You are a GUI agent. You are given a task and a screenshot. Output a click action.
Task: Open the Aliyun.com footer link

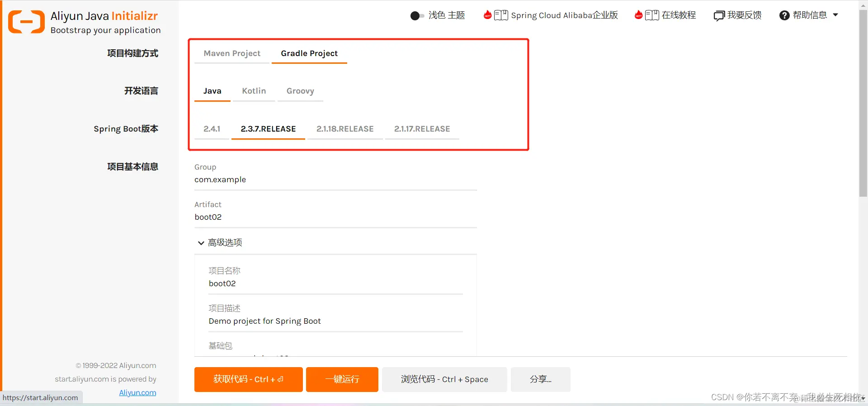pyautogui.click(x=137, y=393)
